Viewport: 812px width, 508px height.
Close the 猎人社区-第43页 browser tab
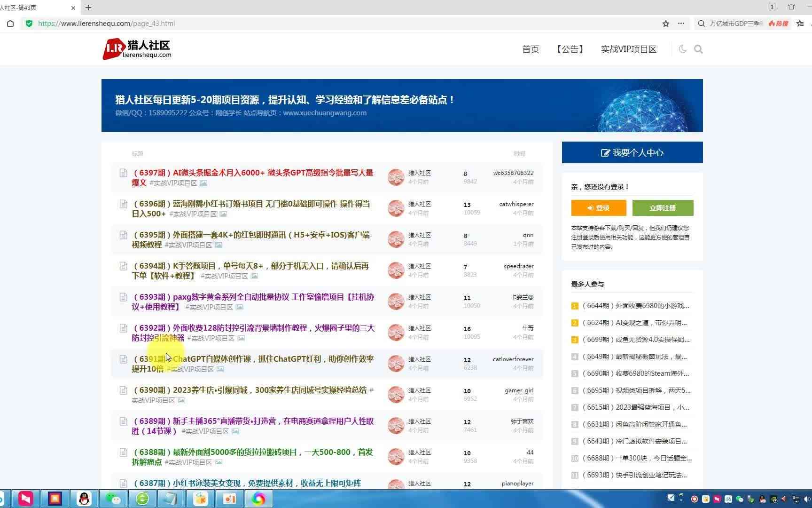pos(73,8)
